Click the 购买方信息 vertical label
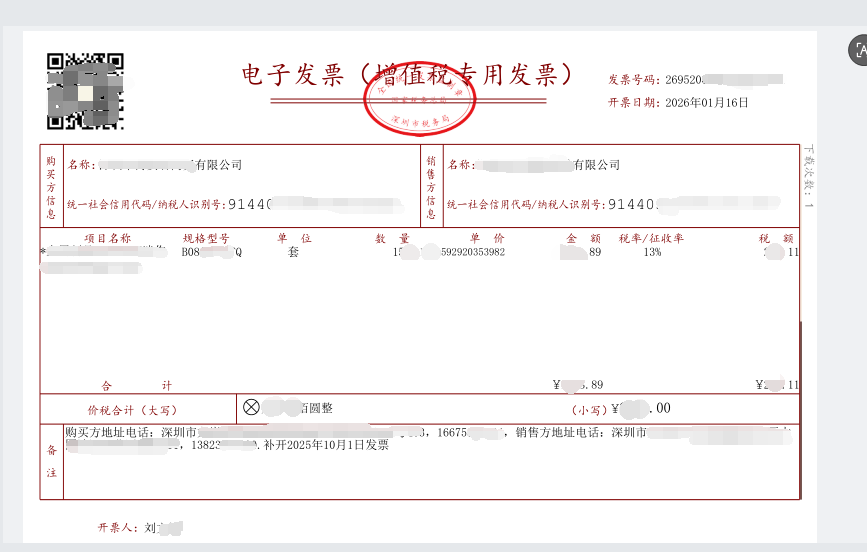 [51, 185]
